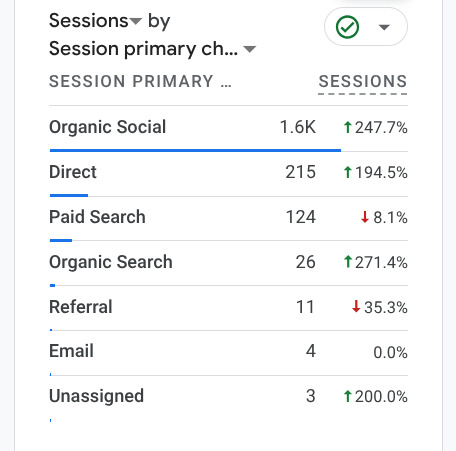Click the green up arrow beside 200.0%
This screenshot has width=456, height=451.
(x=348, y=396)
